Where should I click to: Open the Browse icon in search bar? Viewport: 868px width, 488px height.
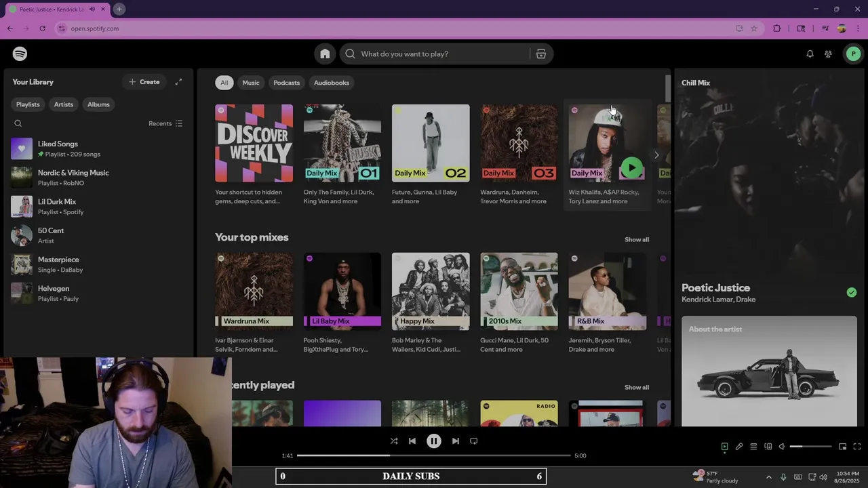(541, 54)
